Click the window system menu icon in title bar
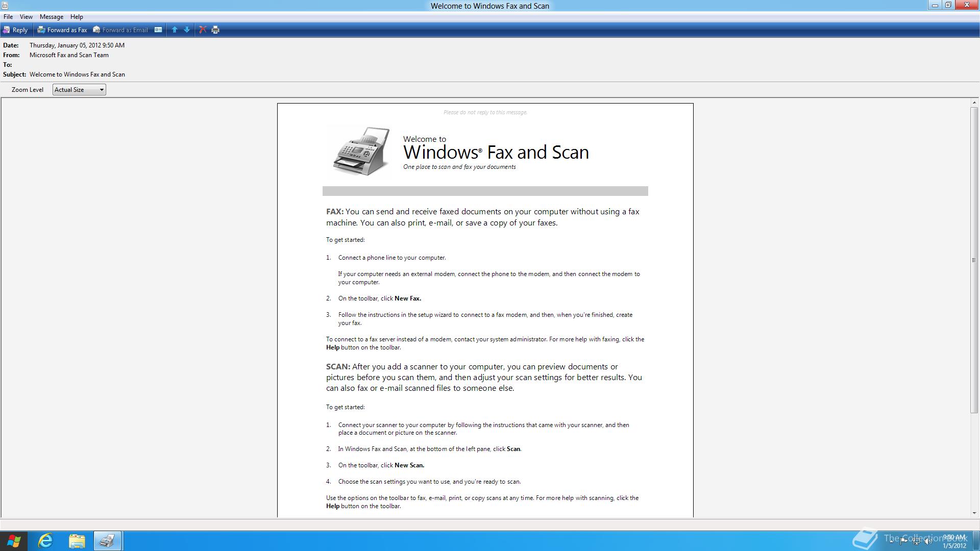Viewport: 980px width, 551px height. 5,6
